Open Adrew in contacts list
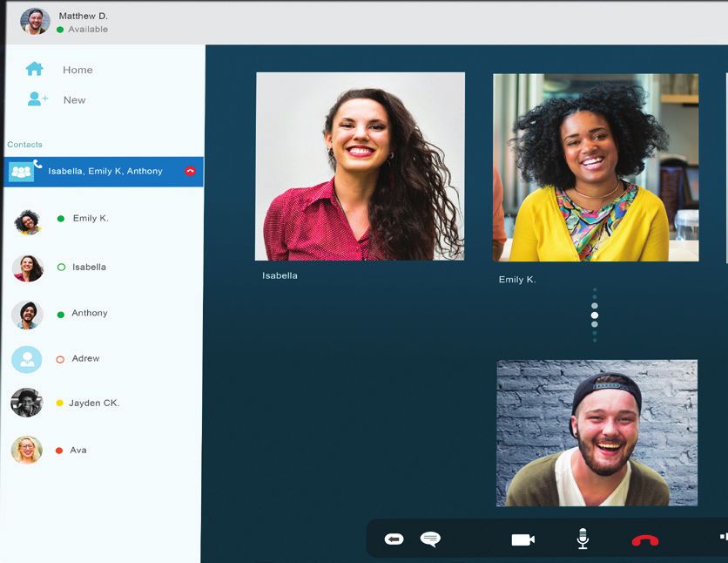Screen dimensions: 728x563 [x=85, y=358]
